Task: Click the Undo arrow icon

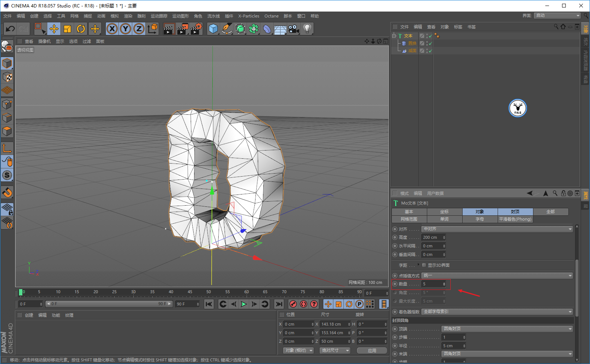Action: [10, 29]
